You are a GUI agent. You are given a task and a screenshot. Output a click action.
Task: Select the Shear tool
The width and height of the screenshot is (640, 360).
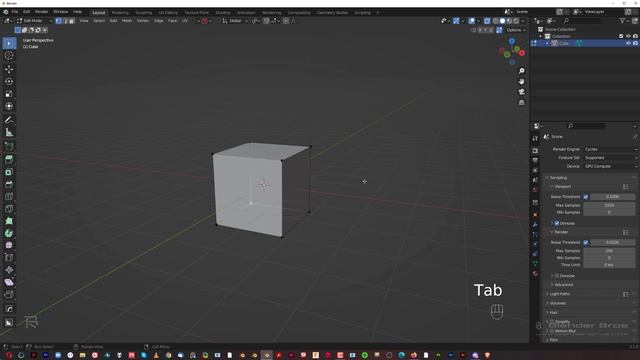point(9,282)
